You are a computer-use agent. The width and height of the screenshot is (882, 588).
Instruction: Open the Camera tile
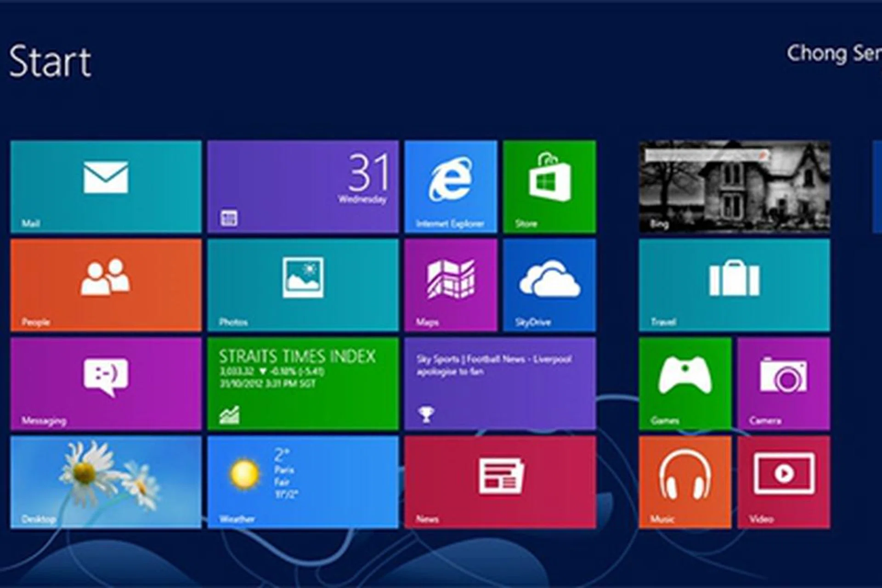pos(784,384)
